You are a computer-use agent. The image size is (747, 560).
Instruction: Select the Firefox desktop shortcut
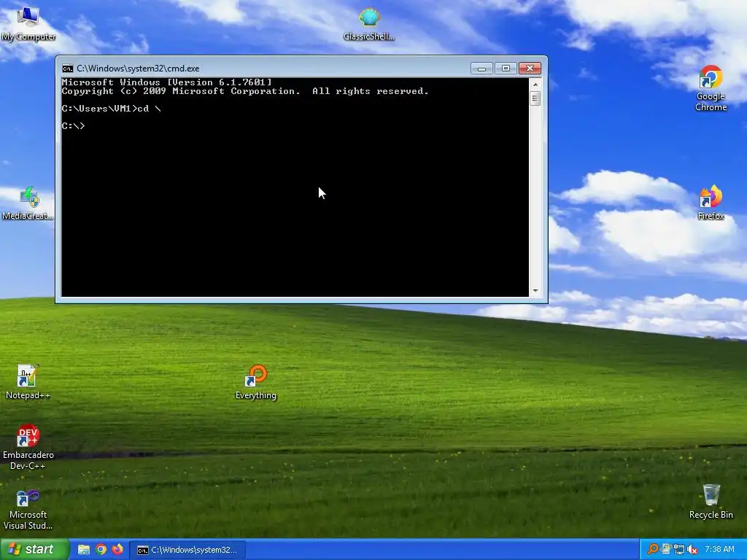click(711, 203)
